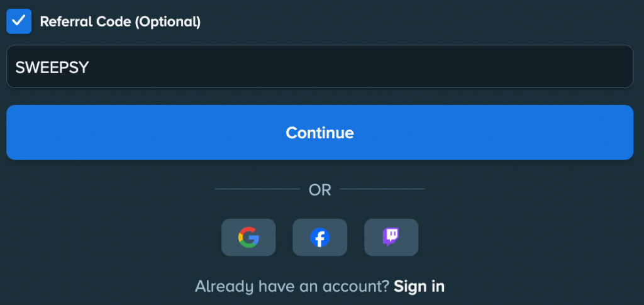Viewport: 644px width, 305px height.
Task: Uncheck the Referral Code checkbox
Action: click(x=19, y=21)
